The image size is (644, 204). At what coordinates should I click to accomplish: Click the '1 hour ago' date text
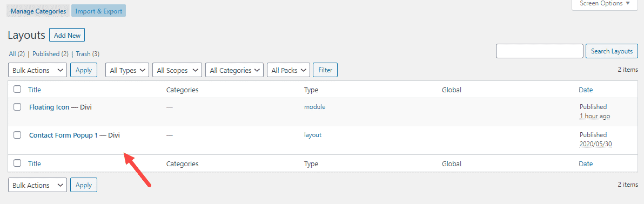[595, 116]
